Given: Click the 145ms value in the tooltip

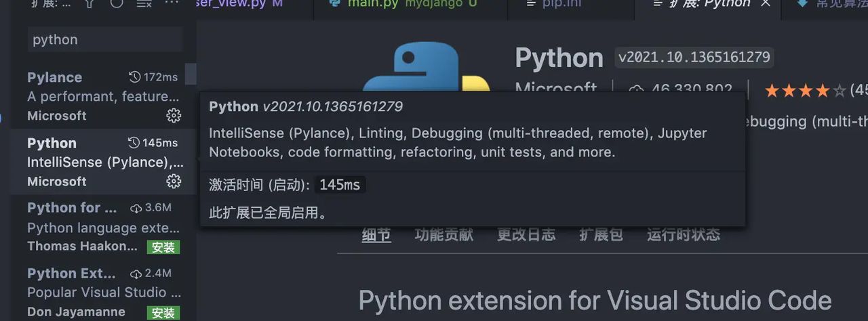Looking at the screenshot, I should coord(340,184).
